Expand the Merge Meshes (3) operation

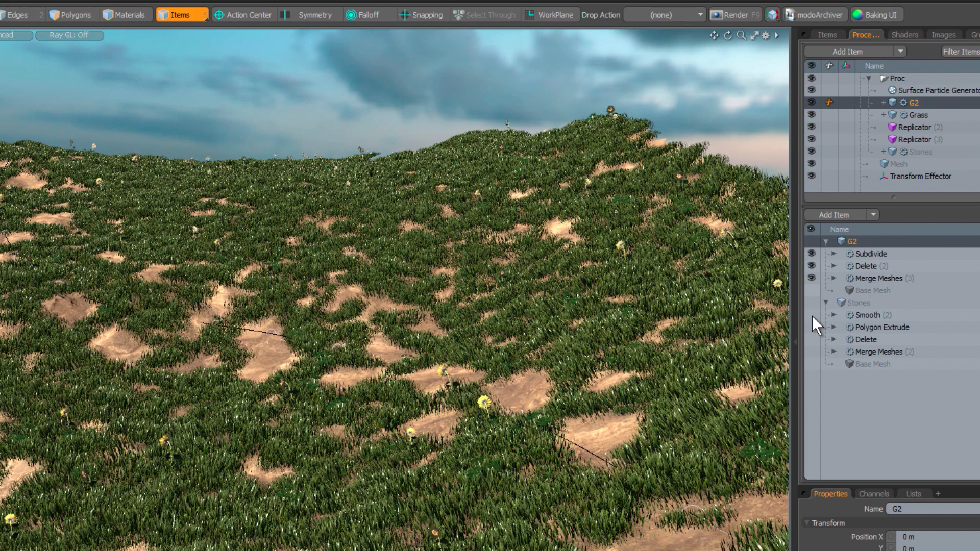835,278
